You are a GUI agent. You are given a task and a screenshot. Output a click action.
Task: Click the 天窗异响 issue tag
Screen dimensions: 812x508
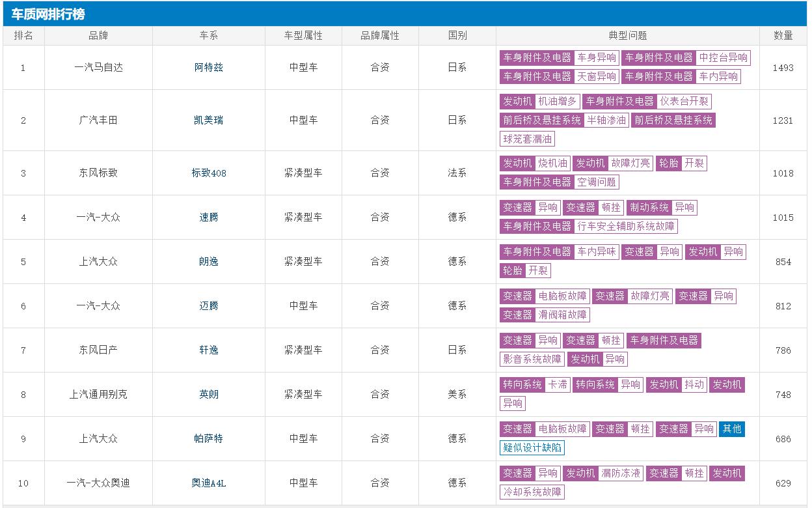(x=597, y=76)
